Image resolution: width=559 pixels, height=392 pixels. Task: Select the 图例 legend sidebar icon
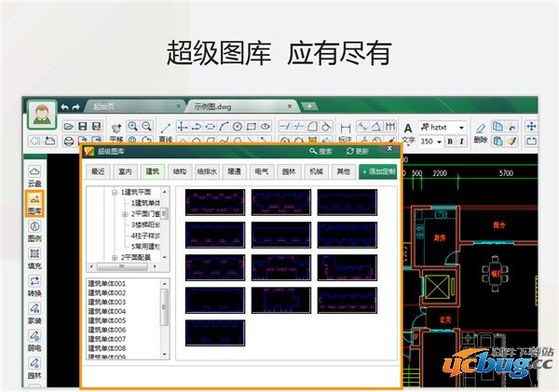[34, 231]
